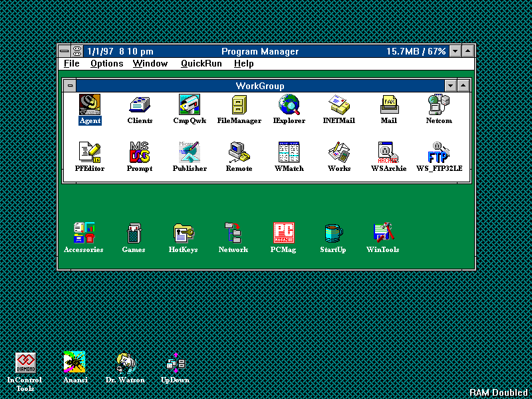Click the 15.7MB / 67% memory readout

[416, 52]
